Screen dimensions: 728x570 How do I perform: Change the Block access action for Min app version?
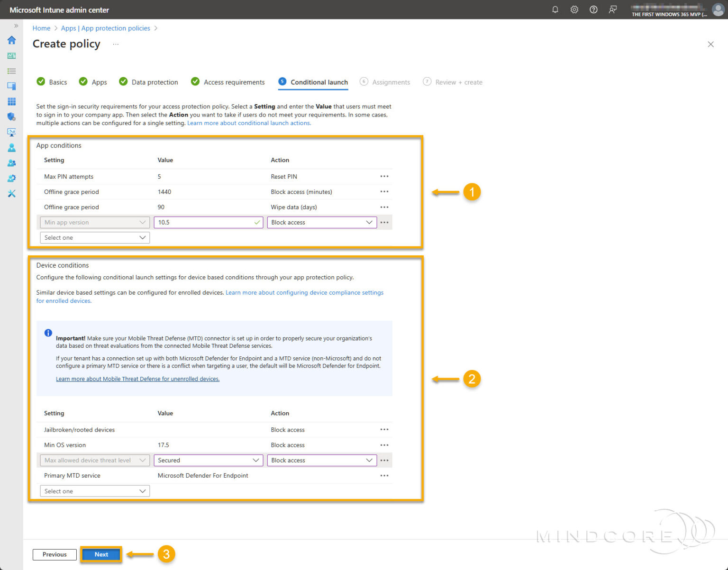321,222
